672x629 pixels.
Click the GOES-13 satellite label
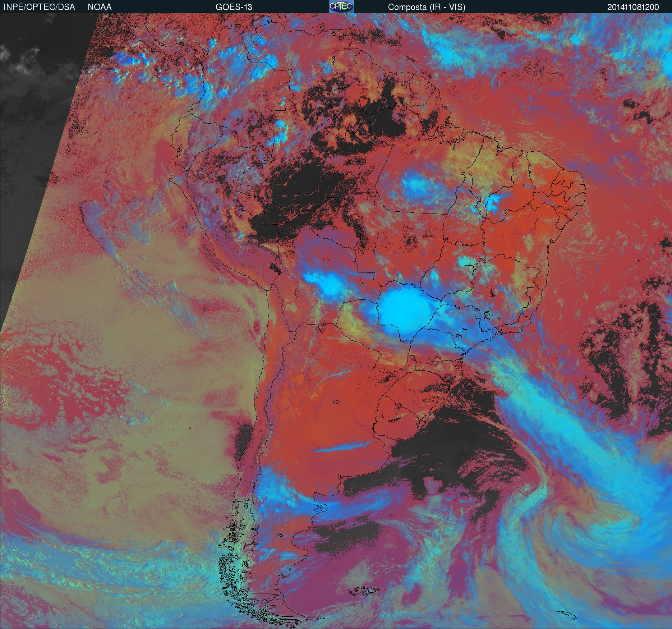tap(234, 7)
